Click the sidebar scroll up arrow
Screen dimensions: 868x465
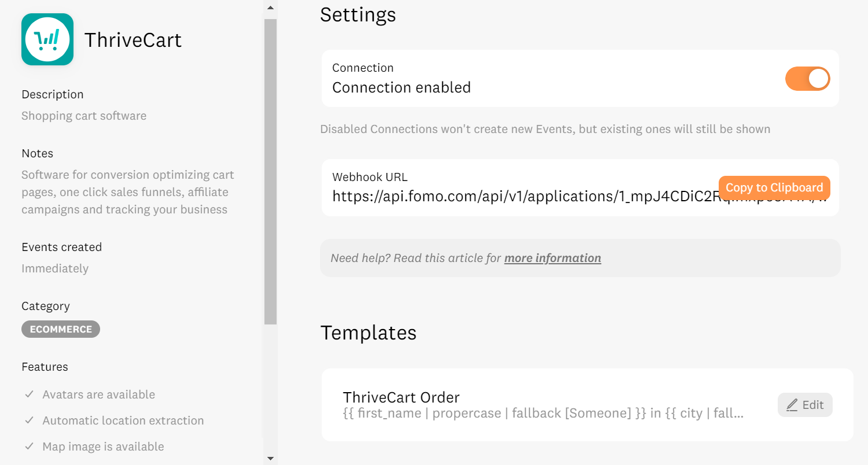point(270,8)
